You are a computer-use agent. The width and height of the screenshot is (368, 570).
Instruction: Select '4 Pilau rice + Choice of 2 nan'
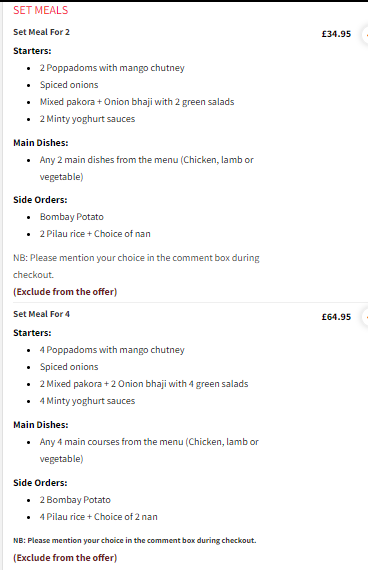pos(99,517)
